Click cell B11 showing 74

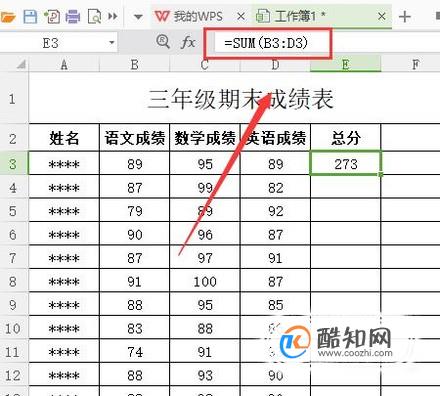click(x=135, y=352)
